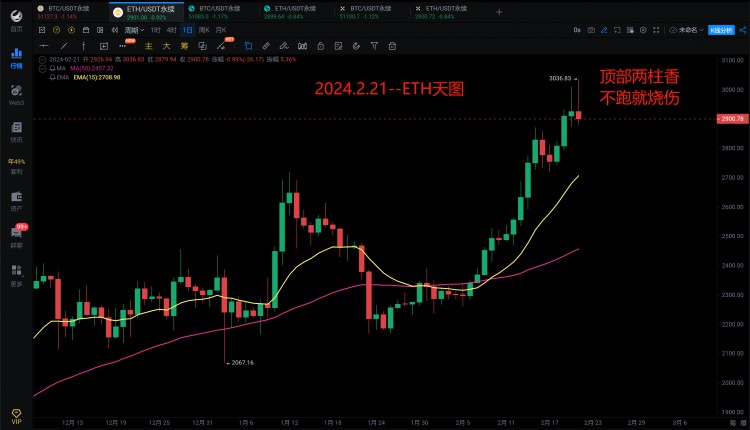Select the vertical line drawing tool
This screenshot has height=430, width=750.
(x=83, y=46)
